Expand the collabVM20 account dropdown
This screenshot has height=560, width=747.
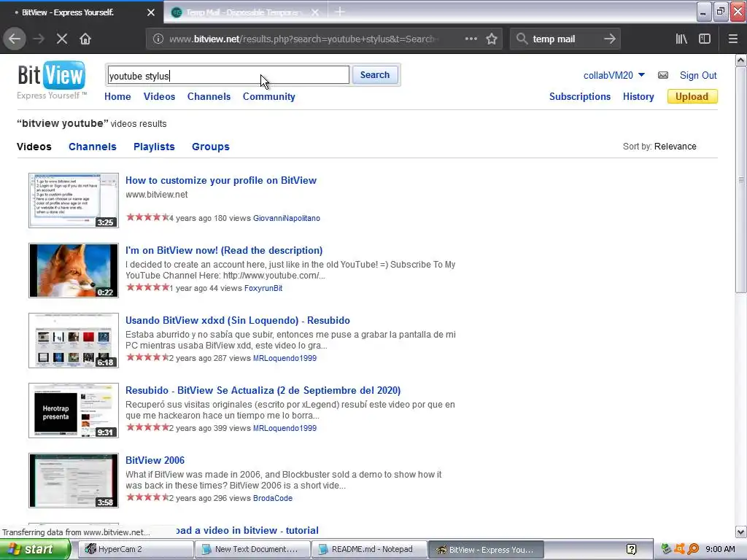(641, 75)
